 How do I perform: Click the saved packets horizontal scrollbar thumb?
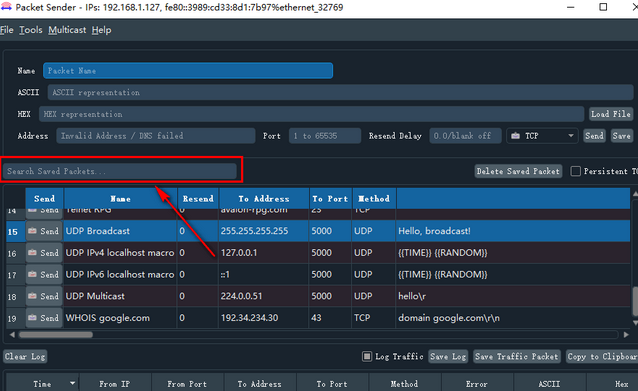(56, 335)
